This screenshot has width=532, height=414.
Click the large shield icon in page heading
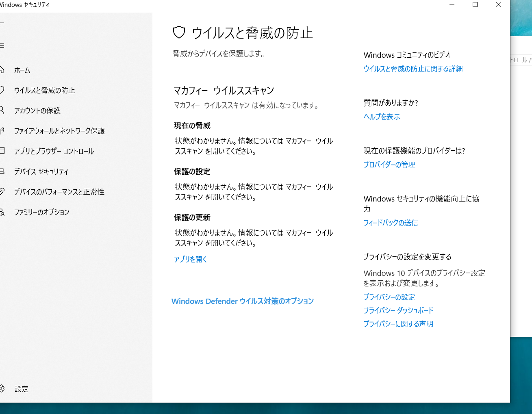pyautogui.click(x=179, y=33)
